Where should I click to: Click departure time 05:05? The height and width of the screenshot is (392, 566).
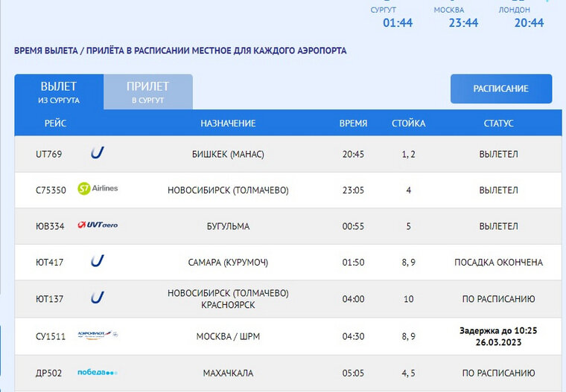[353, 373]
